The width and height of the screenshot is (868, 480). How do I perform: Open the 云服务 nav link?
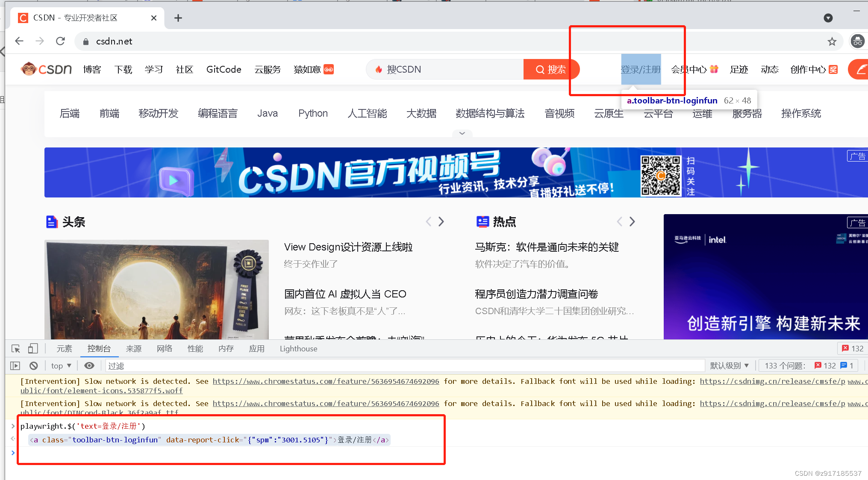tap(268, 70)
